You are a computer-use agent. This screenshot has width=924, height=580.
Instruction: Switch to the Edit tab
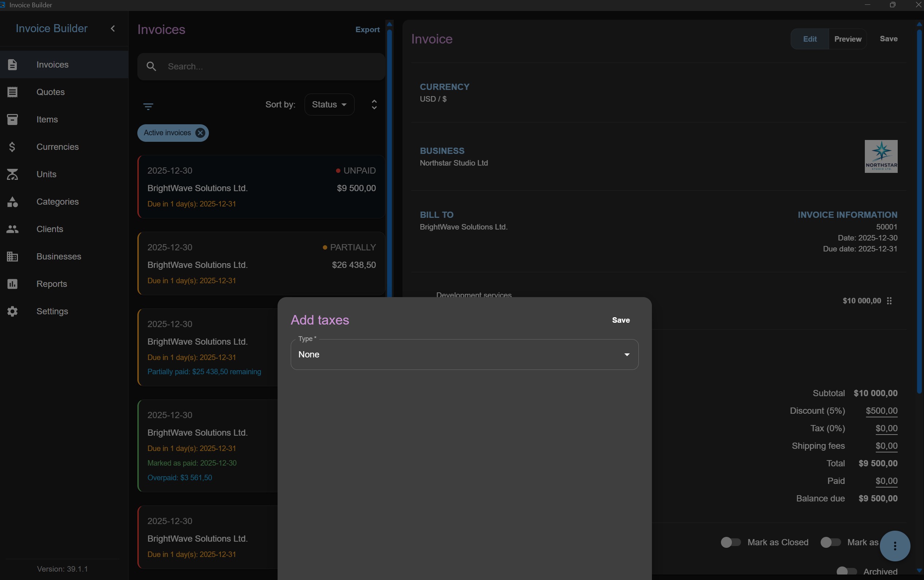[810, 39]
